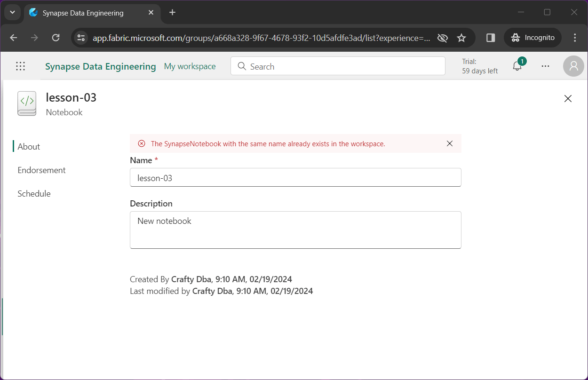Image resolution: width=588 pixels, height=380 pixels.
Task: Open the user account profile avatar
Action: (x=573, y=66)
